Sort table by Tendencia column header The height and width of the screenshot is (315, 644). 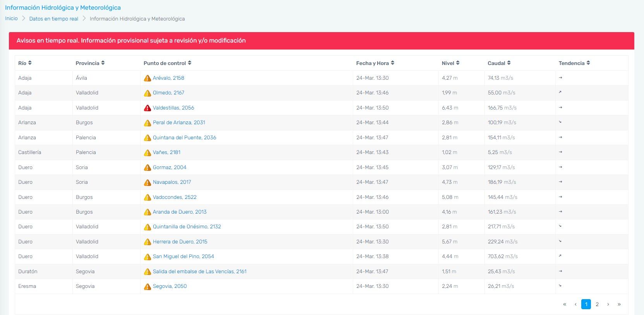[574, 63]
